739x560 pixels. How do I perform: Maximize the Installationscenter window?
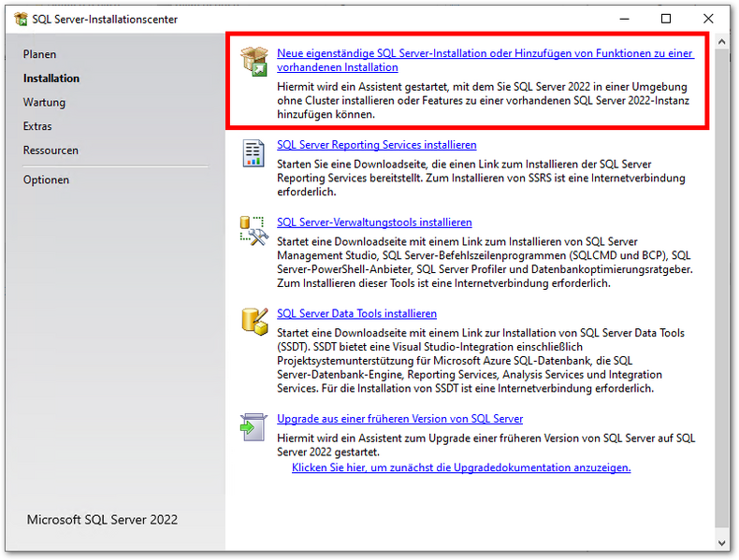[x=666, y=19]
